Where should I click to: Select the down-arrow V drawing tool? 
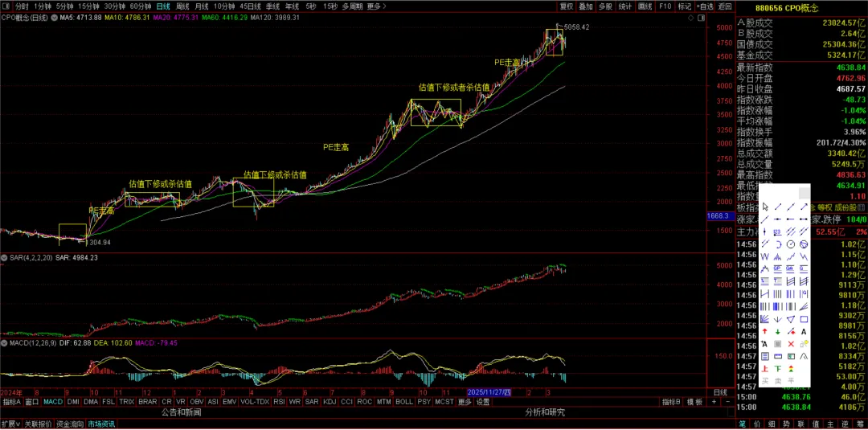click(x=778, y=319)
